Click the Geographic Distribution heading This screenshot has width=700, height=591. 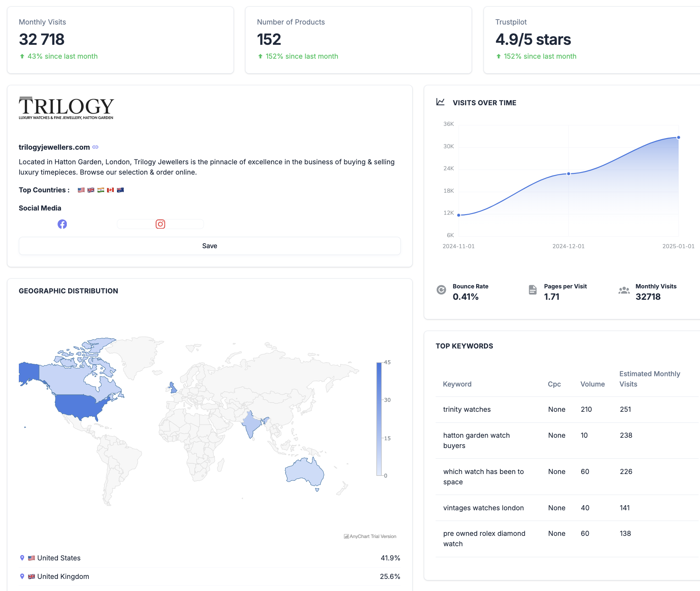[68, 291]
